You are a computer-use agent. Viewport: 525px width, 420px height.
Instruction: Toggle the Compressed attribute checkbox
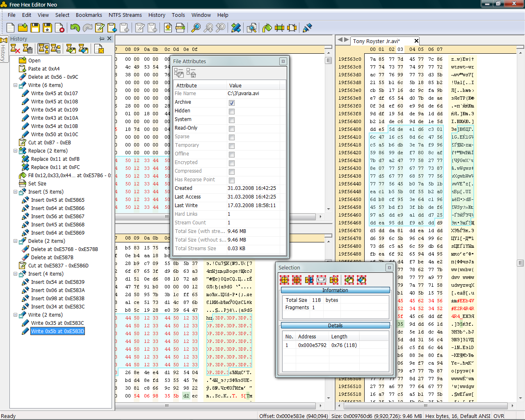pyautogui.click(x=232, y=171)
